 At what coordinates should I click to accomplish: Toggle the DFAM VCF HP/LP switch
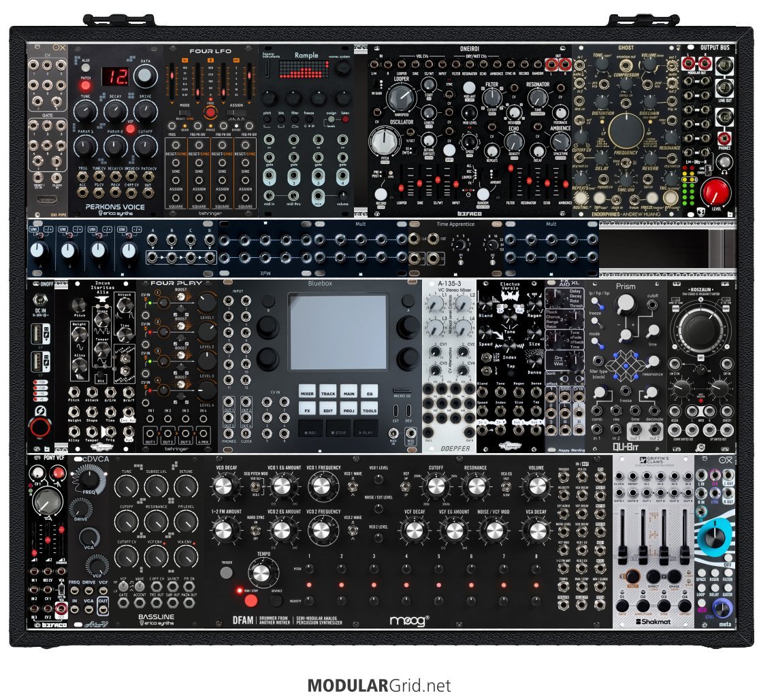(406, 487)
